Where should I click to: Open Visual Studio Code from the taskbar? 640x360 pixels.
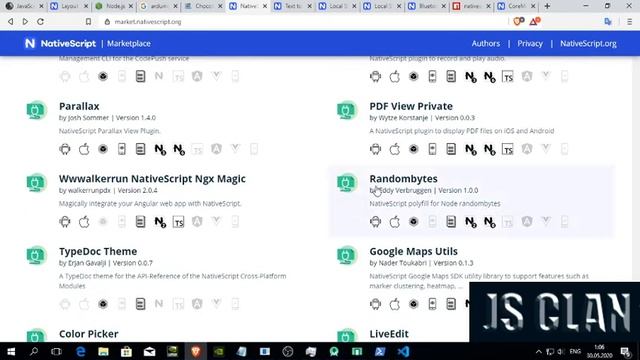tap(403, 351)
